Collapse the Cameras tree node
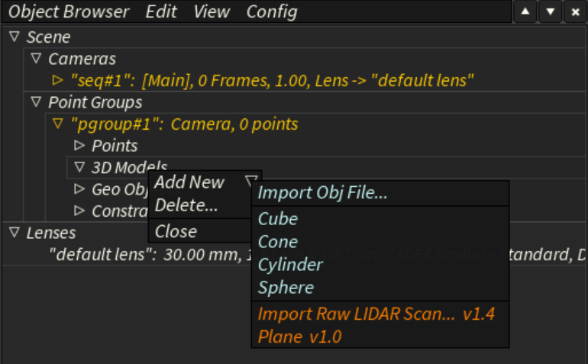Screen dimensions: 588x364 pyautogui.click(x=36, y=58)
